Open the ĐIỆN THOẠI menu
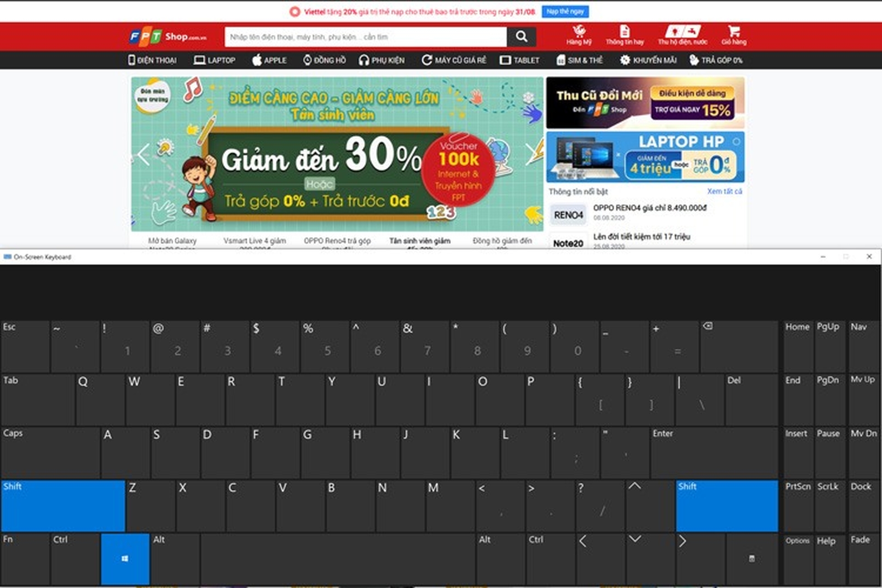The height and width of the screenshot is (588, 882). [x=152, y=60]
